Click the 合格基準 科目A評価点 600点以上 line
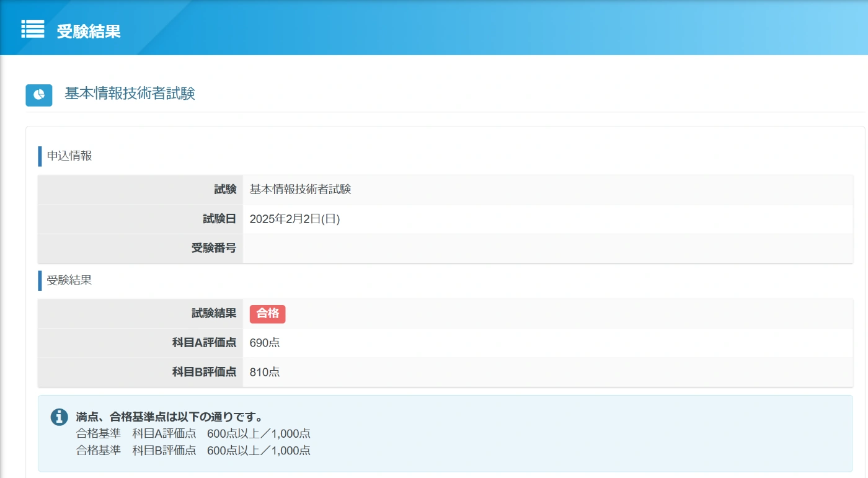Image resolution: width=868 pixels, height=478 pixels. (193, 433)
